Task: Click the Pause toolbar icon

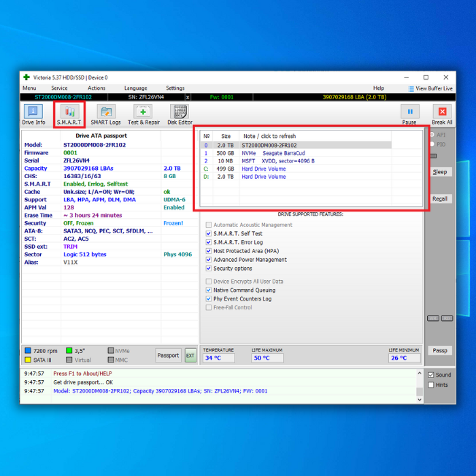Action: pos(410,112)
